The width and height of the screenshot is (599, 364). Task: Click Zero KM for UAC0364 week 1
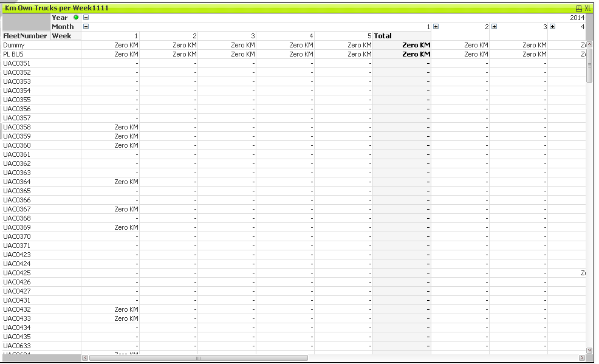pos(126,182)
